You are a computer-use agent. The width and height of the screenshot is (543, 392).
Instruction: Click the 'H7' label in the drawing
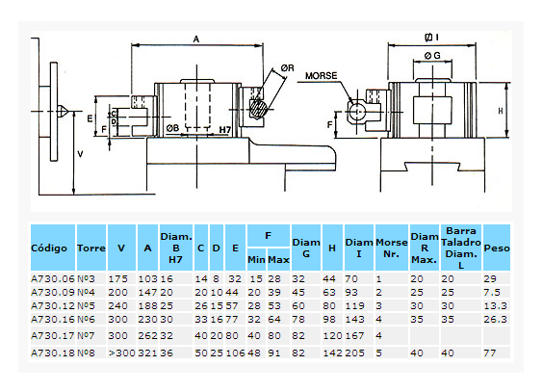click(225, 130)
